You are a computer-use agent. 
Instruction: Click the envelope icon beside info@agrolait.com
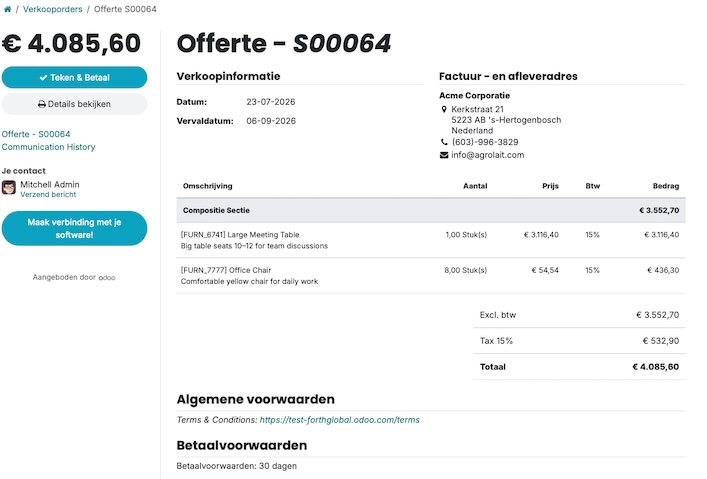[x=444, y=155]
